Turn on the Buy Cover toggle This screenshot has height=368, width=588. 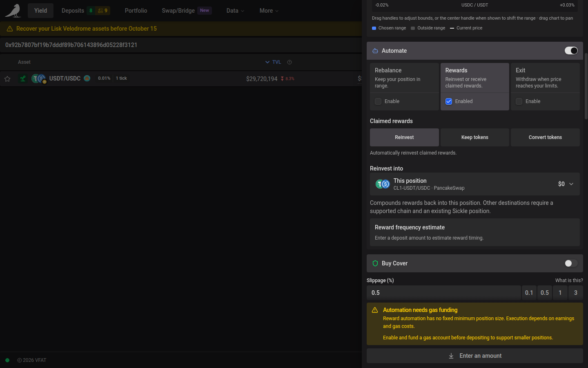(x=571, y=263)
